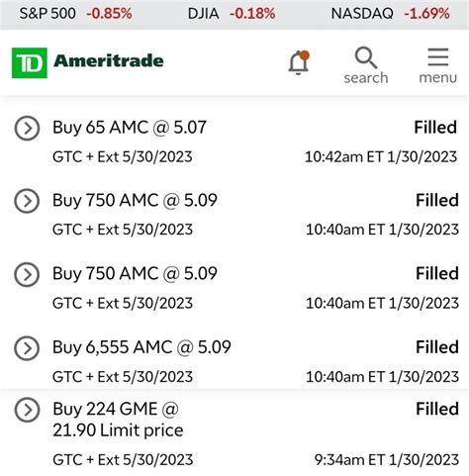
Task: Select the DJIA index ticker
Action: 232,14
